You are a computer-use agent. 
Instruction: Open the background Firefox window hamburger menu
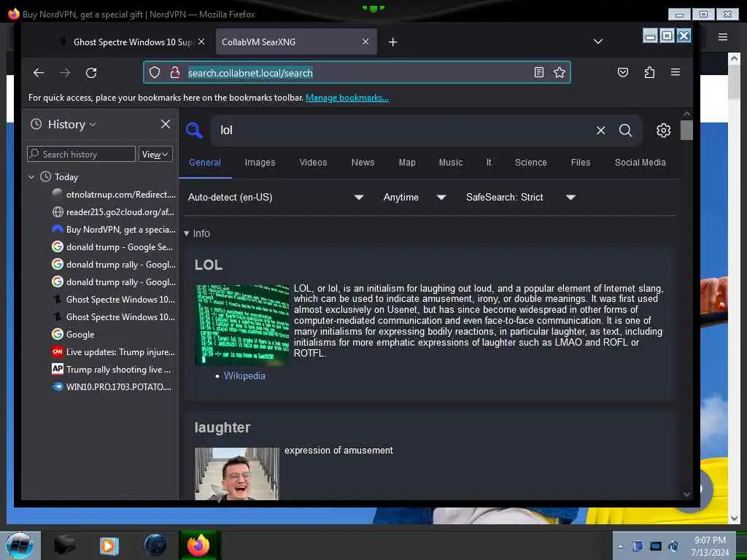pyautogui.click(x=723, y=37)
